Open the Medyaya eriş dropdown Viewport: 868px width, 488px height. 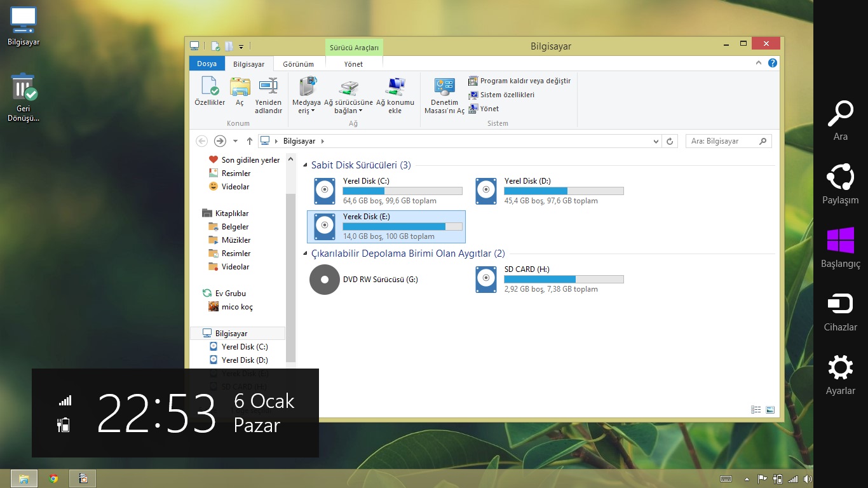pyautogui.click(x=306, y=95)
